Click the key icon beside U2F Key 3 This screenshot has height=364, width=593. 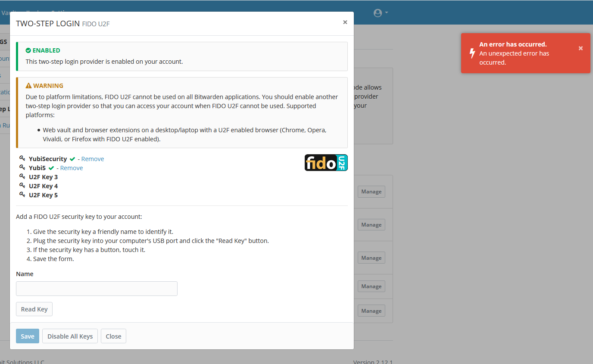click(x=22, y=177)
